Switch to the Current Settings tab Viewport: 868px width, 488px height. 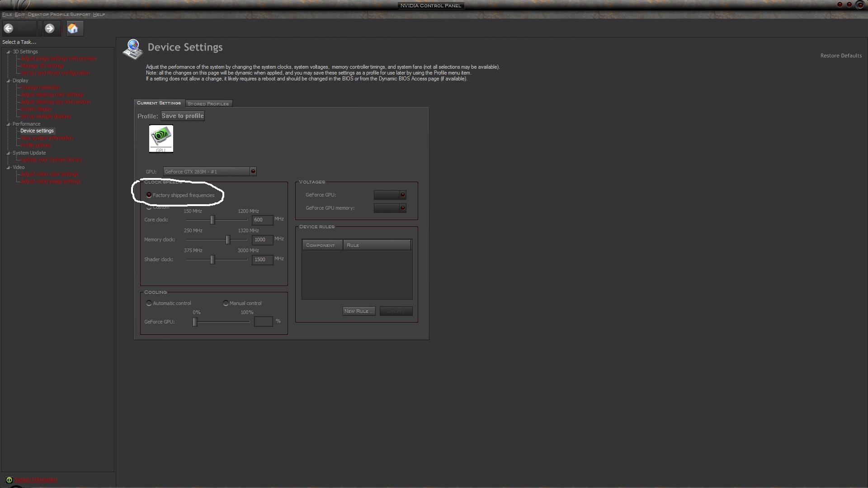tap(159, 103)
